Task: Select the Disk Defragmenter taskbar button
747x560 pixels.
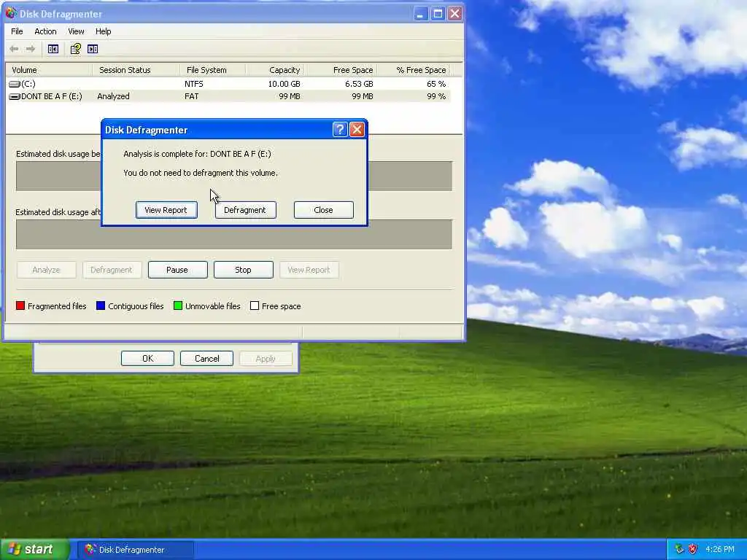Action: 135,550
